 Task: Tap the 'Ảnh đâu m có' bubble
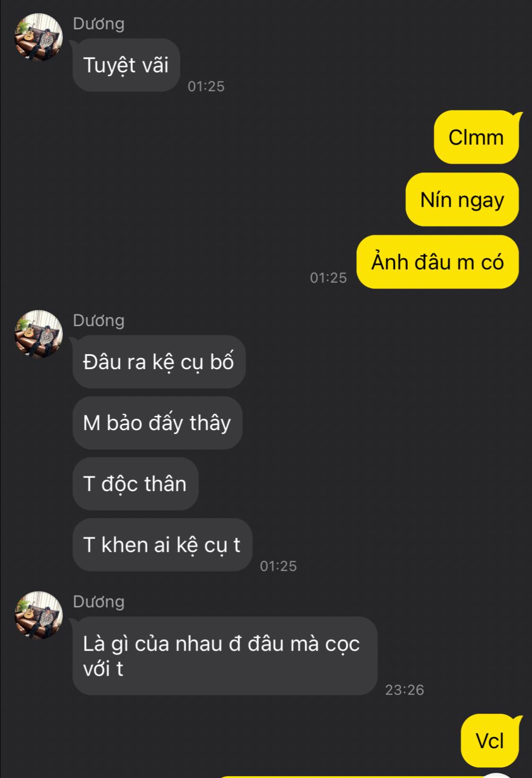437,262
